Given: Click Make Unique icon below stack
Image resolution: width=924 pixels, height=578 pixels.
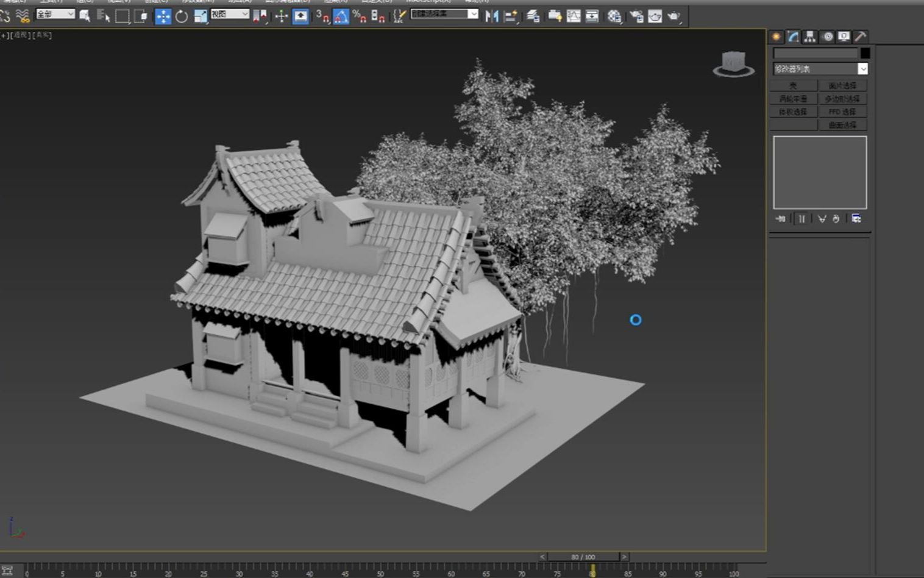Looking at the screenshot, I should pyautogui.click(x=822, y=219).
